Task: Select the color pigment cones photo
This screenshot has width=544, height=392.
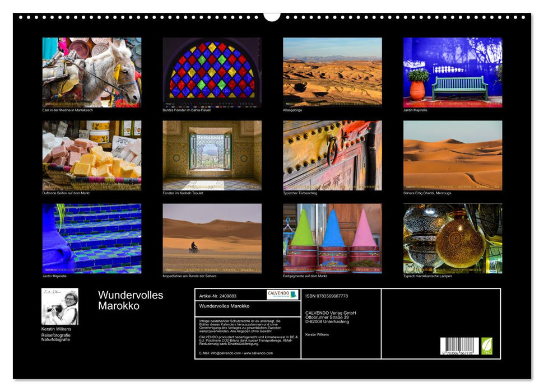Action: pos(332,239)
